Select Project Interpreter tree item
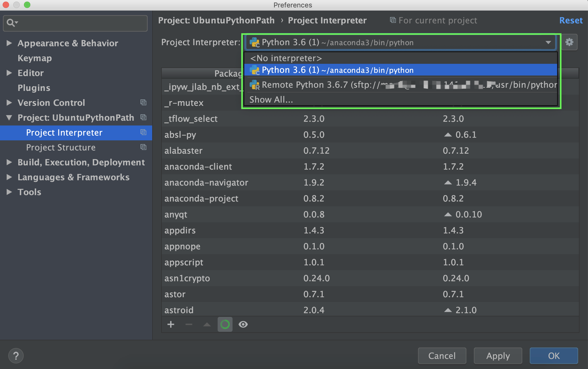This screenshot has width=588, height=369. pos(76,133)
